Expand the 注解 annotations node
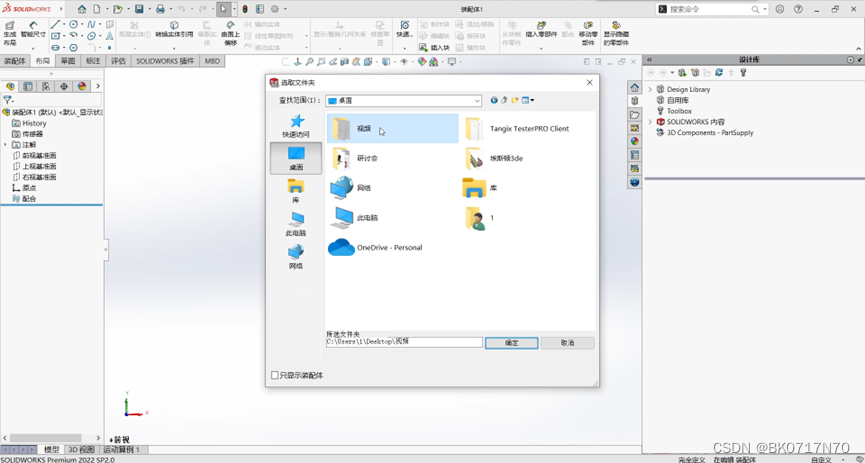The height and width of the screenshot is (463, 865). click(6, 145)
